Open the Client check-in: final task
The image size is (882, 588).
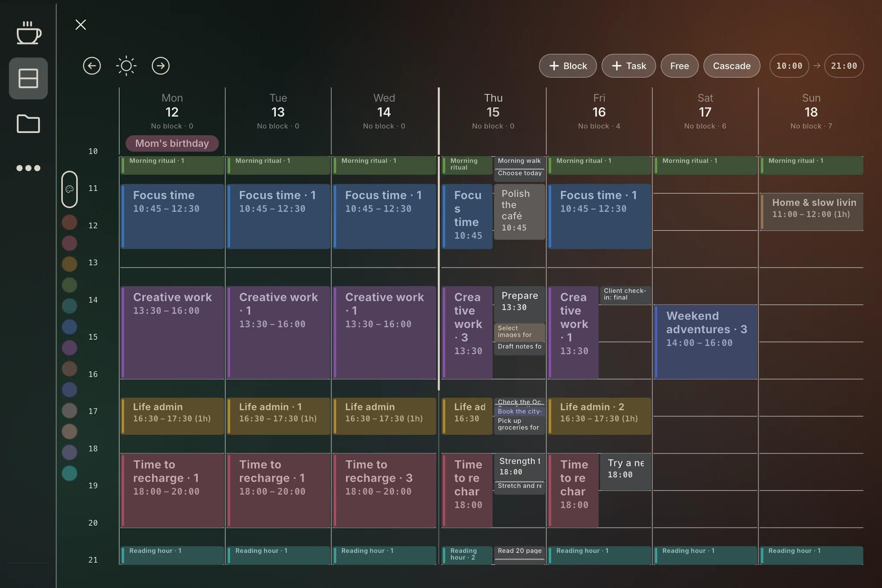point(625,295)
